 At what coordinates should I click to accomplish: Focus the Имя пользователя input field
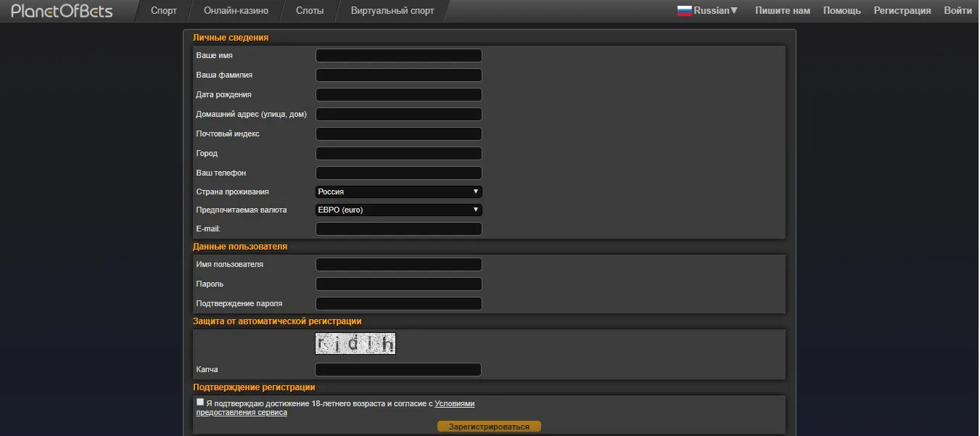[399, 265]
